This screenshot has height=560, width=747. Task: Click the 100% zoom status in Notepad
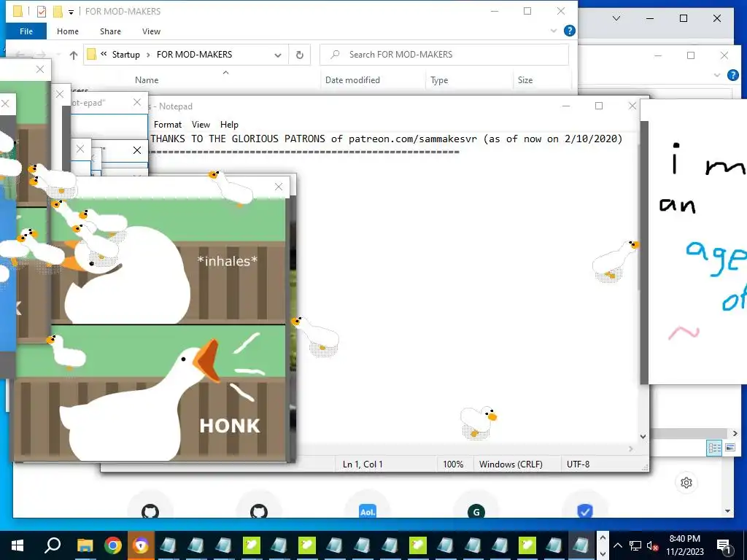point(453,464)
